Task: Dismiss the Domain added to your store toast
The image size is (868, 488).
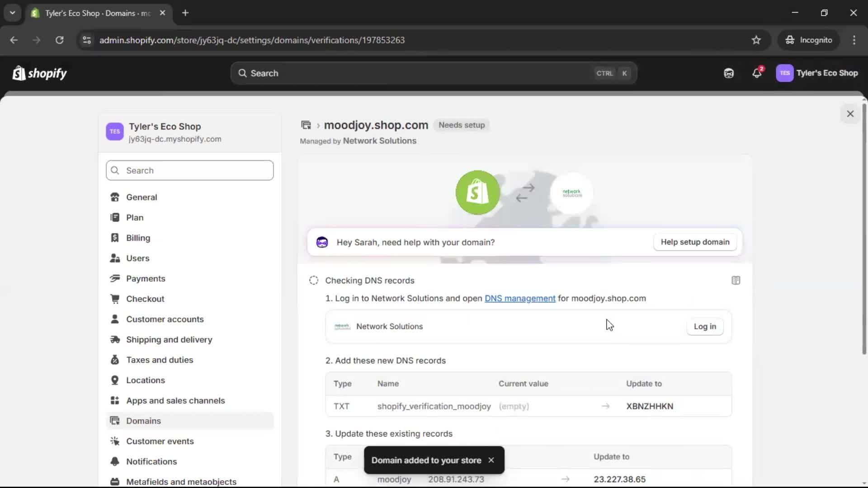Action: (x=491, y=460)
